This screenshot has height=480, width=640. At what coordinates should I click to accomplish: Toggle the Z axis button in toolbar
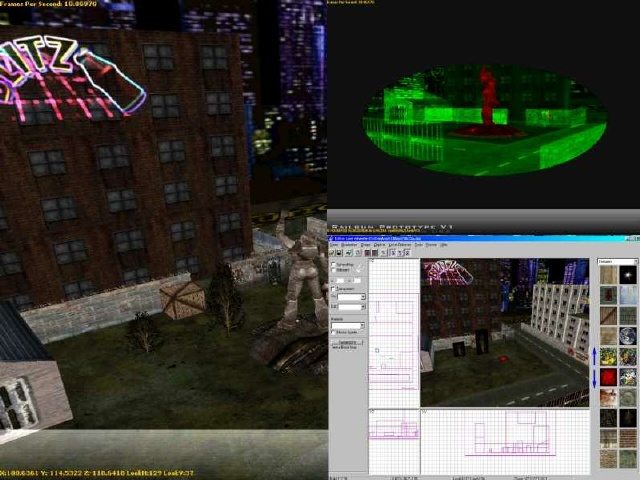(x=407, y=253)
